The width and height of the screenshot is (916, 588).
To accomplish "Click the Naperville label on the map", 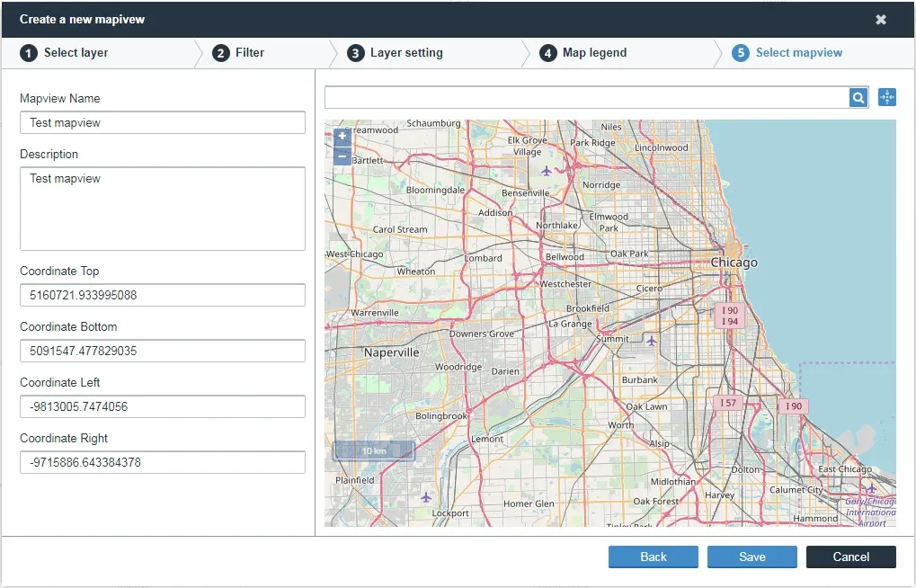I will pyautogui.click(x=391, y=352).
